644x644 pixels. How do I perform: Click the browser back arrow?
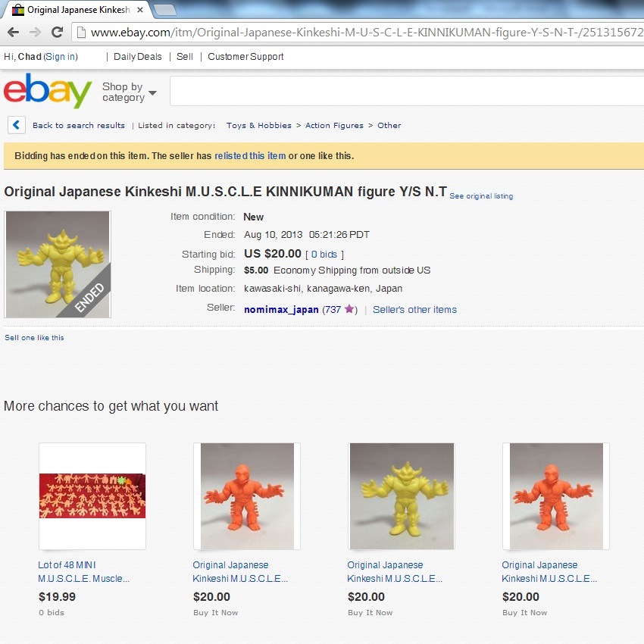[x=13, y=32]
